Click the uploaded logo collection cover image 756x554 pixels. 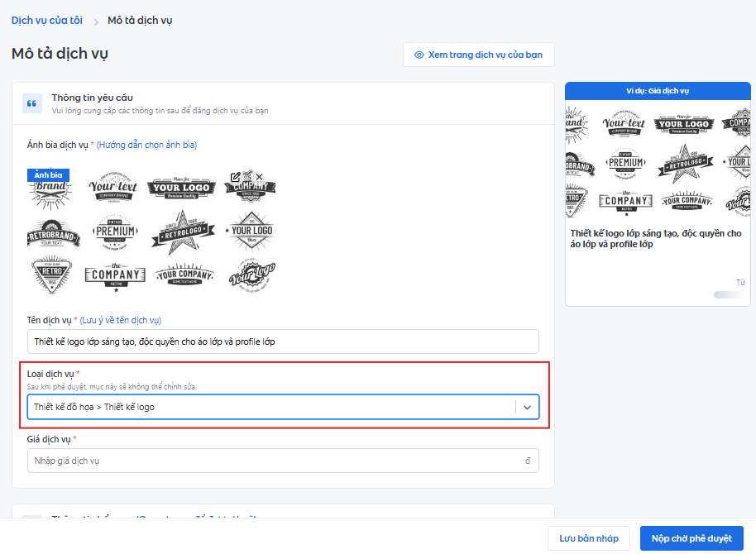coord(152,232)
